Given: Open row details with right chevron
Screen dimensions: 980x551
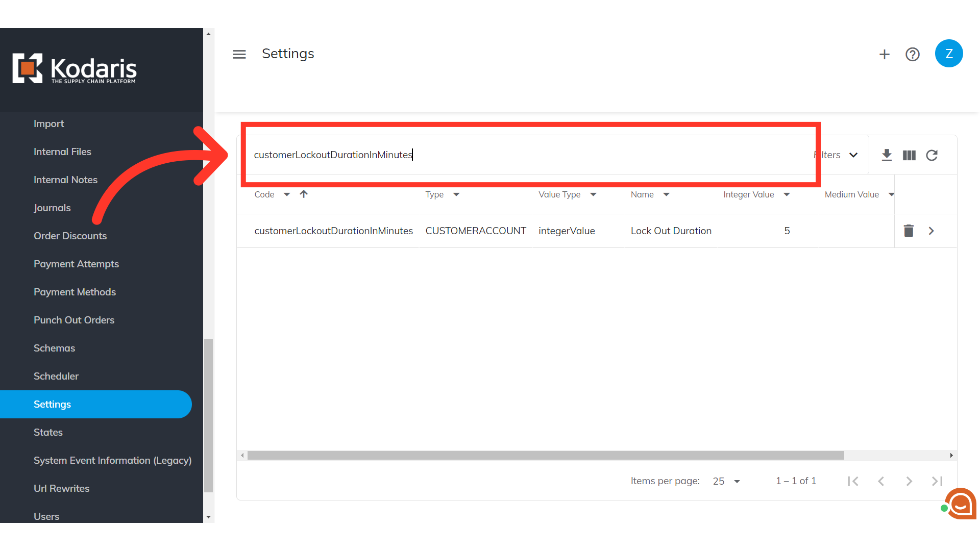Looking at the screenshot, I should tap(932, 231).
